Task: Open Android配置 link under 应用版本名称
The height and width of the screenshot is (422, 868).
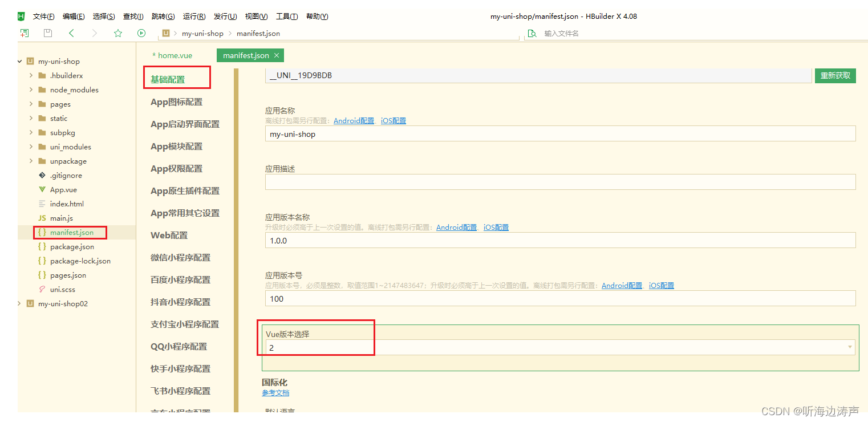Action: [457, 227]
